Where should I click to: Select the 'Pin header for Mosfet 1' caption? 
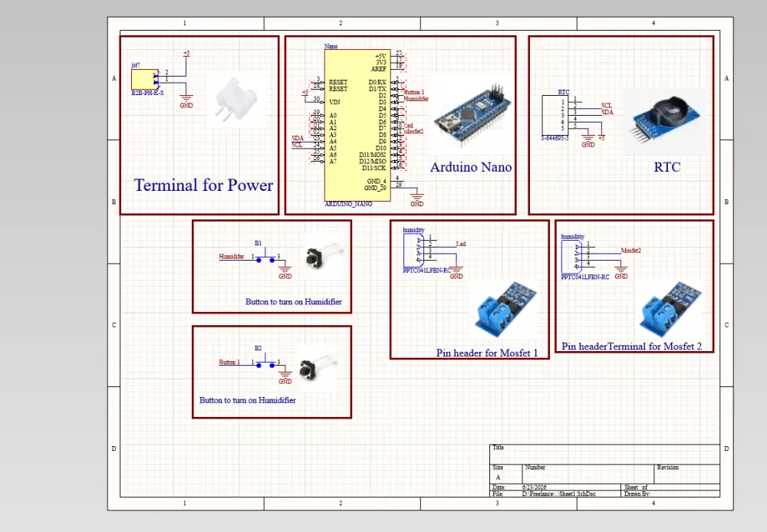tap(487, 353)
